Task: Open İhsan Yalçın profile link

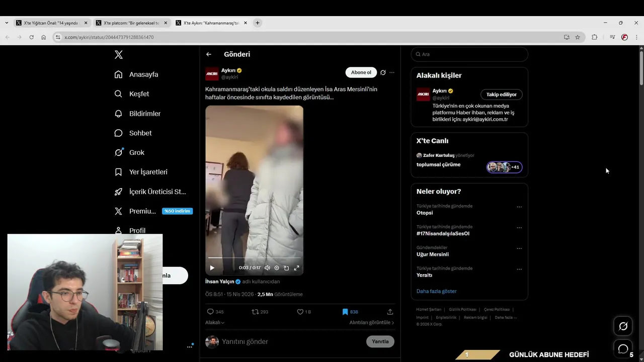Action: [x=220, y=282]
